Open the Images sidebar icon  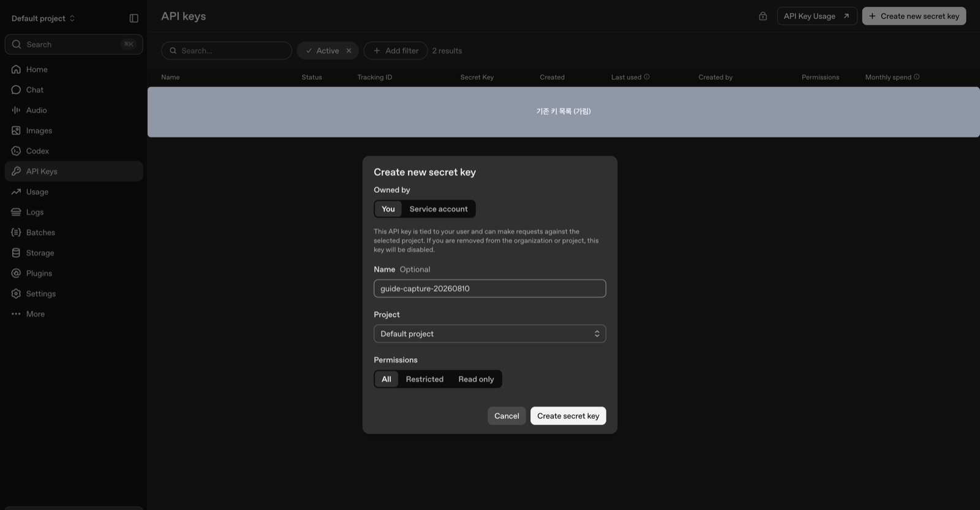[16, 130]
